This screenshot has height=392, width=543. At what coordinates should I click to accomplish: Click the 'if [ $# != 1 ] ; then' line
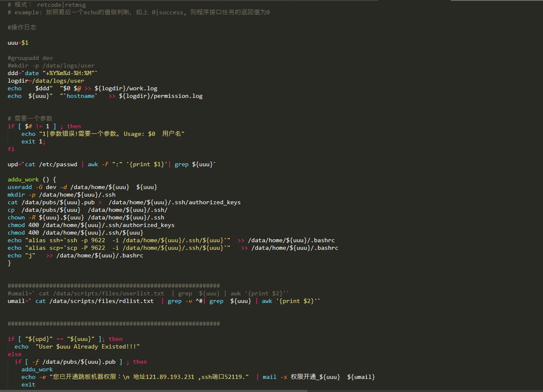coord(44,126)
